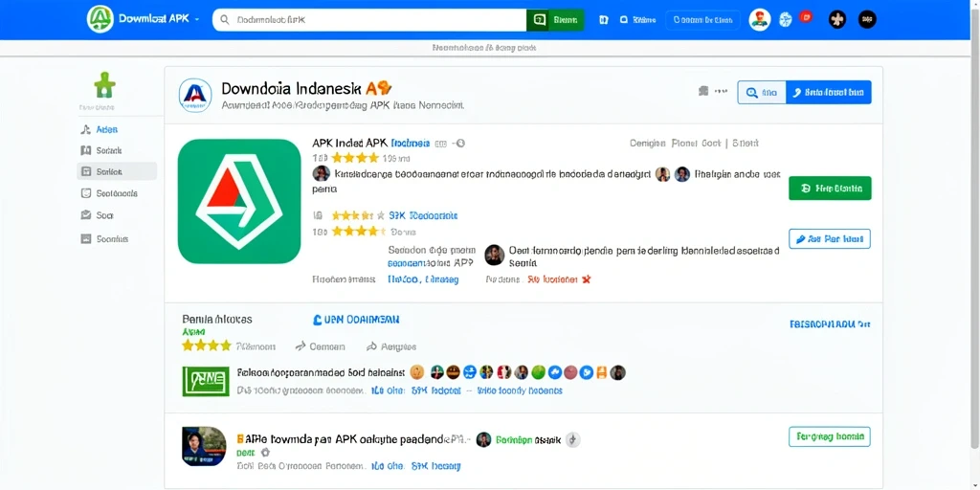Click the dark round avatar beside 'Oet' description
980x490 pixels.
(495, 255)
